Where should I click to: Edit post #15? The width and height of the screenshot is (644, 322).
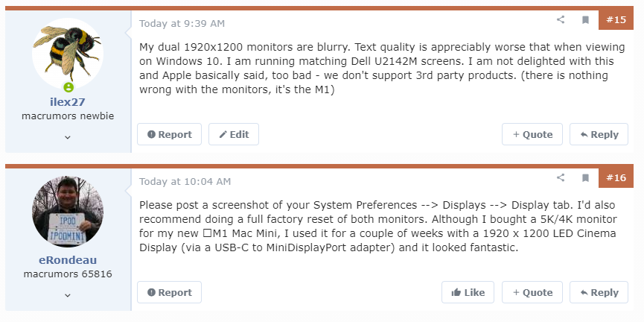point(234,134)
